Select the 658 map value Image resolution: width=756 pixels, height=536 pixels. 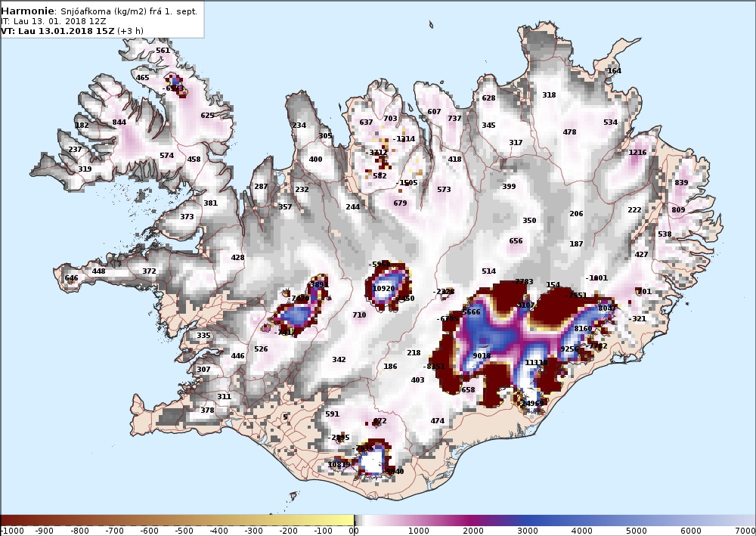tap(468, 390)
